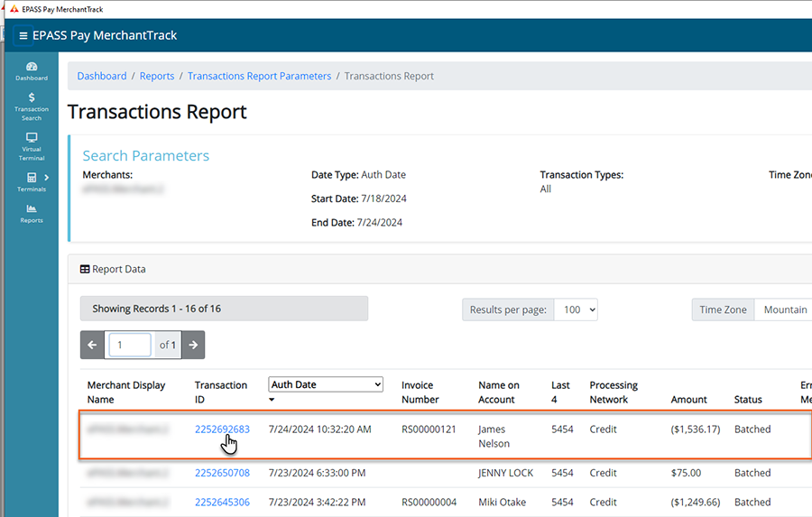
Task: Open Reports from the sidebar
Action: 32,214
